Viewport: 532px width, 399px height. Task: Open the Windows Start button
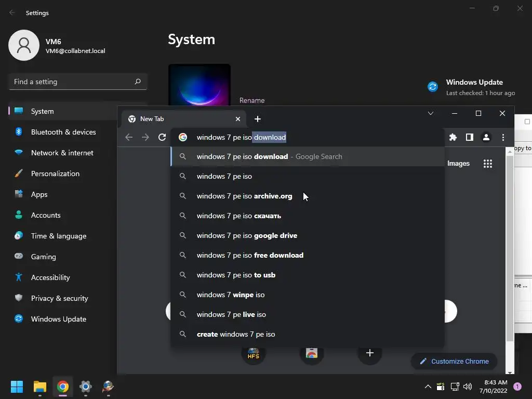pos(17,387)
